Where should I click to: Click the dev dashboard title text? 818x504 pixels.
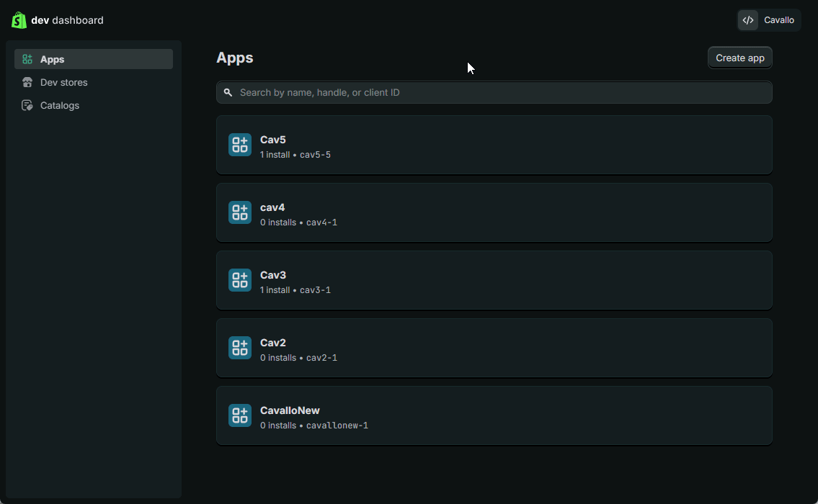click(68, 20)
